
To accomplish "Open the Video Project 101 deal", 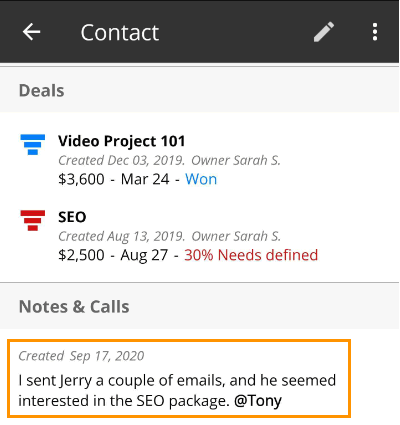I will (x=121, y=141).
